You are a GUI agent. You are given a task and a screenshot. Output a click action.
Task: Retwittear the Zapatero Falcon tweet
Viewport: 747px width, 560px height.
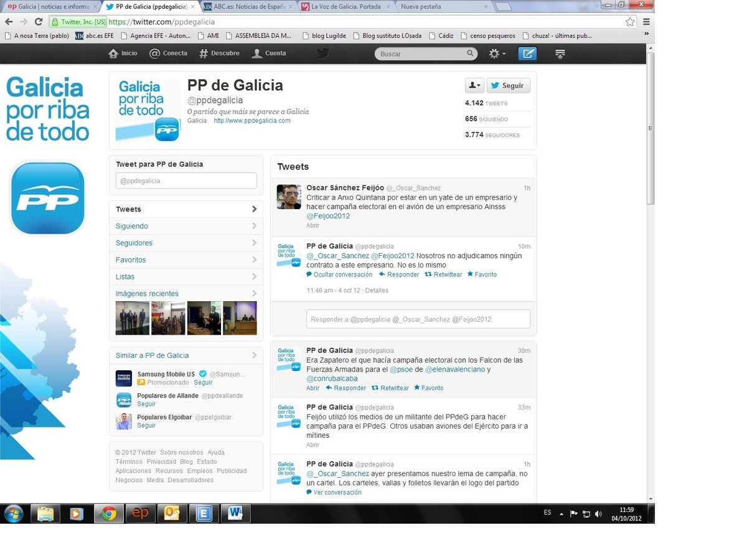tap(390, 388)
